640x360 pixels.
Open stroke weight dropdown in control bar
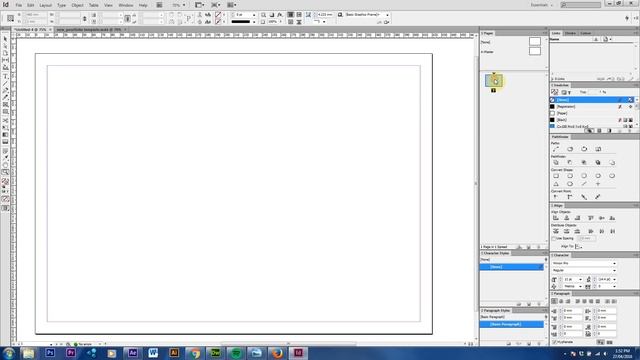tap(254, 15)
